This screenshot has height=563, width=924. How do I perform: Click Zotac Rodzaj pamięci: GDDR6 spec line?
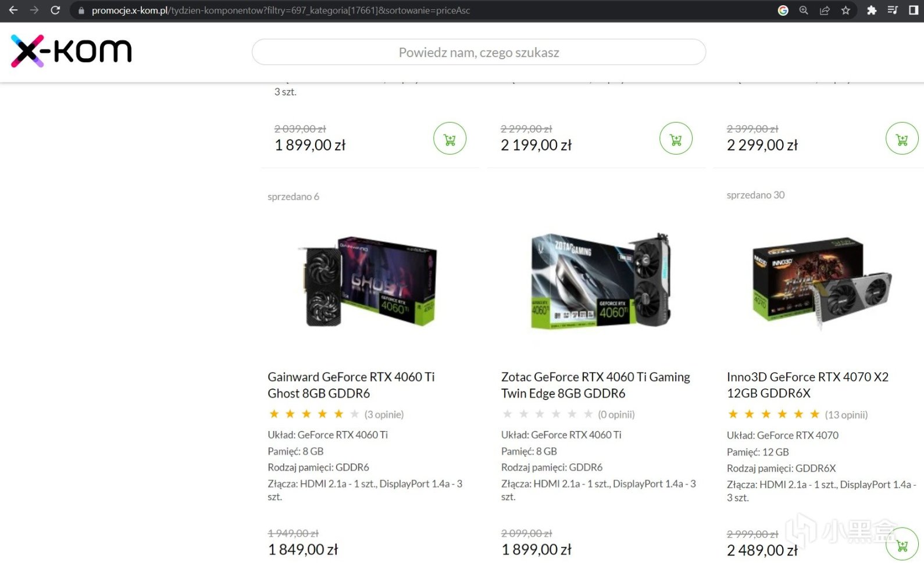(552, 467)
